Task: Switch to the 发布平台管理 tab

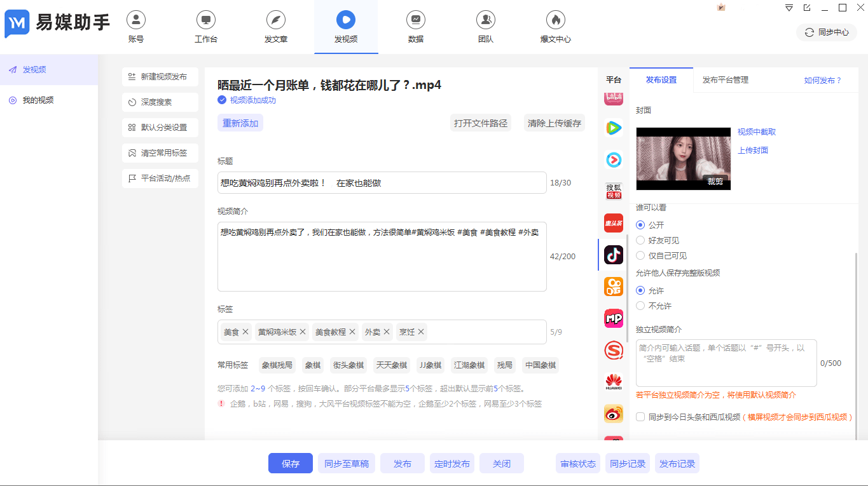Action: click(x=726, y=80)
